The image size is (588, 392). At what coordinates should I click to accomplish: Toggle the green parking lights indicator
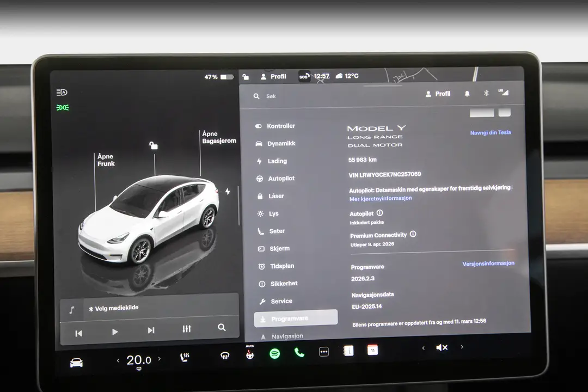pyautogui.click(x=63, y=108)
